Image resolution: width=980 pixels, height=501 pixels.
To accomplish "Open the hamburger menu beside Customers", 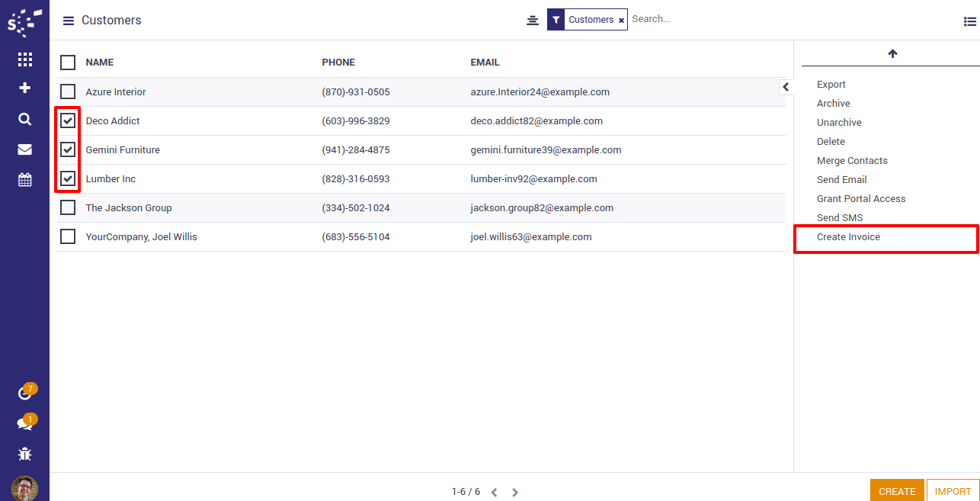I will [x=69, y=21].
